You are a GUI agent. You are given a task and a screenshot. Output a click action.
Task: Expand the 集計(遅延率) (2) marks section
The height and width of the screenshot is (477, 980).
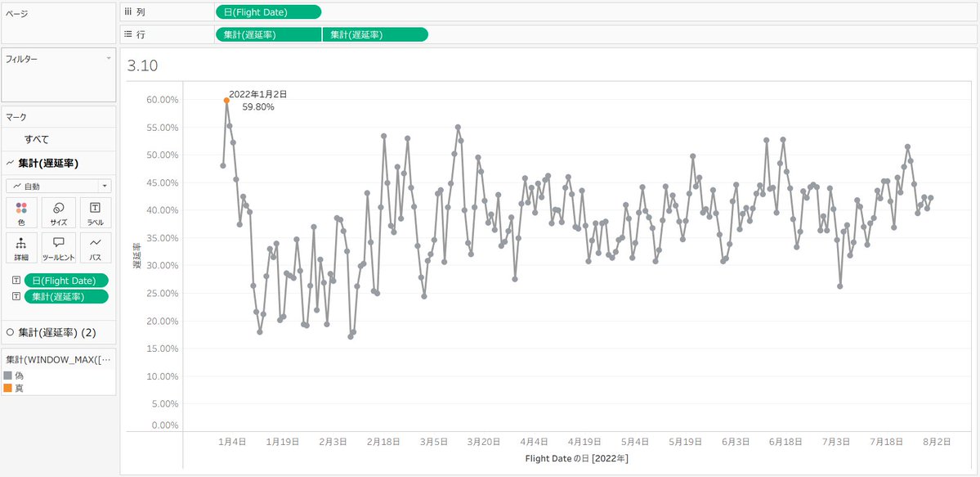pyautogui.click(x=58, y=332)
